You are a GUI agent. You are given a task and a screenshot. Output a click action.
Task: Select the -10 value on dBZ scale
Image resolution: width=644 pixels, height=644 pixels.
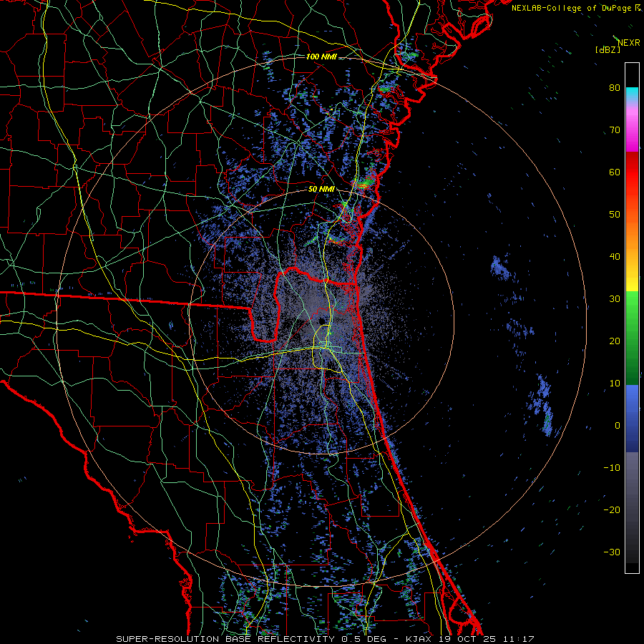pos(612,467)
